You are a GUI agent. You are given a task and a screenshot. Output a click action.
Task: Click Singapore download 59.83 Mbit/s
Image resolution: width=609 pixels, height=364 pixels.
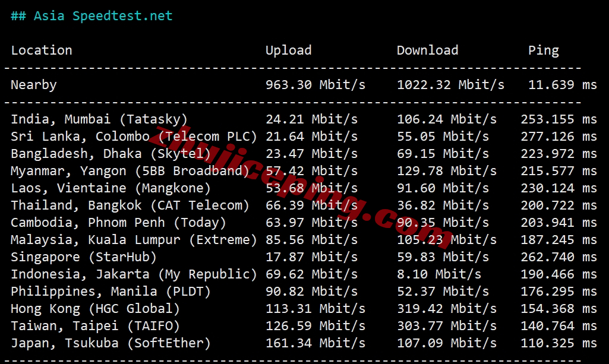443,257
